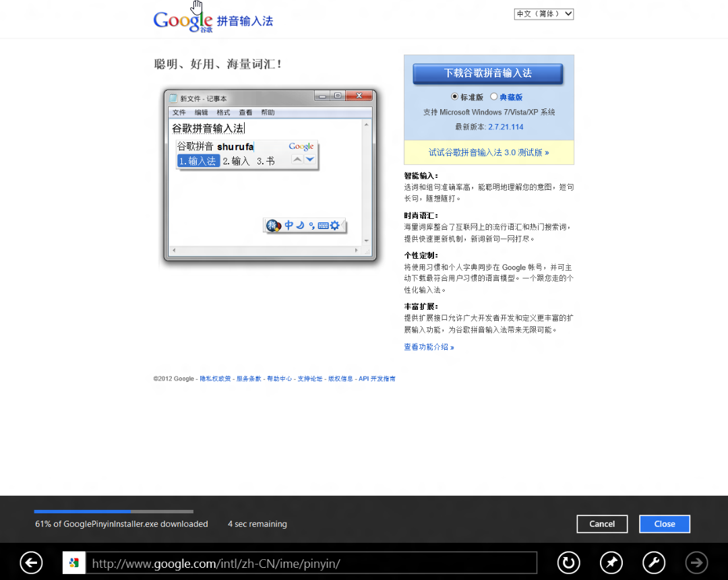Click the 支持 Microsoft Windows 7/Vista/XP 系统 text
This screenshot has width=728, height=580.
[x=489, y=112]
